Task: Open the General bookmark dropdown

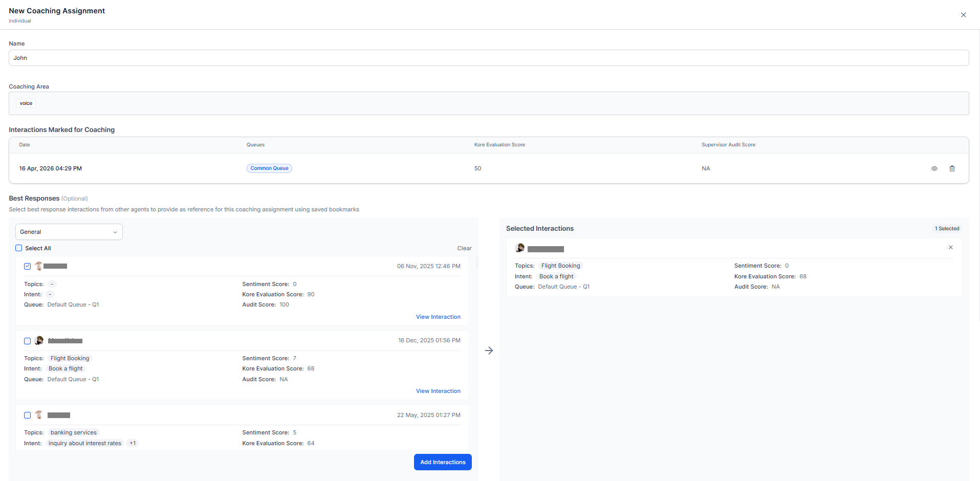Action: pyautogui.click(x=69, y=232)
